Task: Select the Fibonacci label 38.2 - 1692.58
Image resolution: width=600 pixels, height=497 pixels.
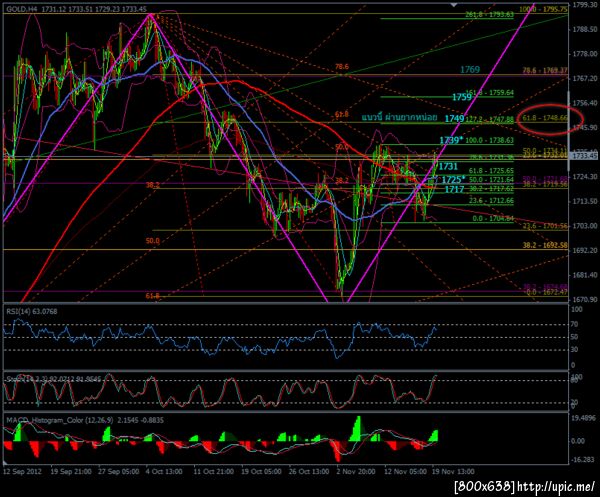Action: pos(545,245)
